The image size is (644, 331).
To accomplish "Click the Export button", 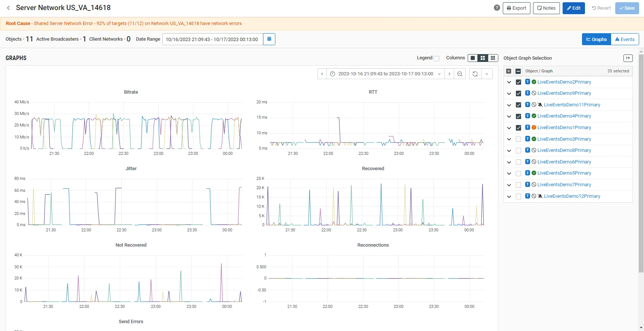I will pyautogui.click(x=517, y=8).
